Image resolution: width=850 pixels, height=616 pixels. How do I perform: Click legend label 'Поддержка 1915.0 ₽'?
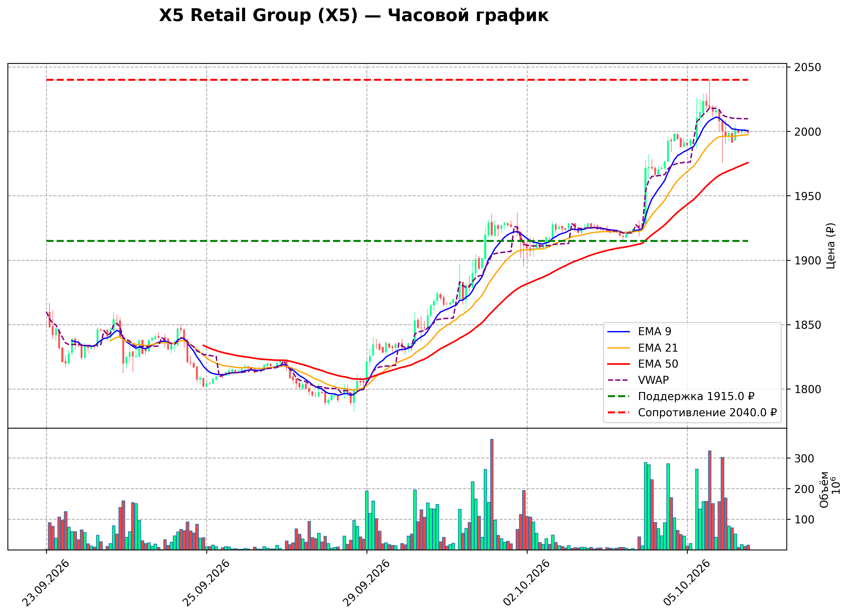point(696,396)
